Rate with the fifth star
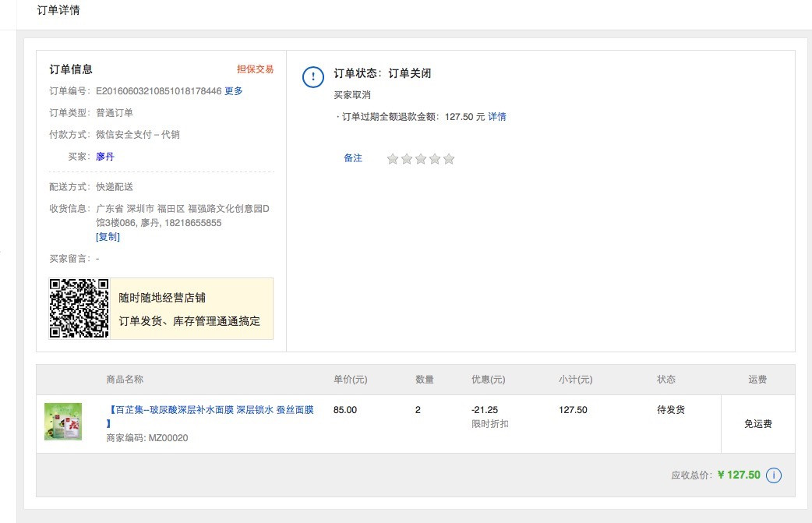 coord(448,159)
